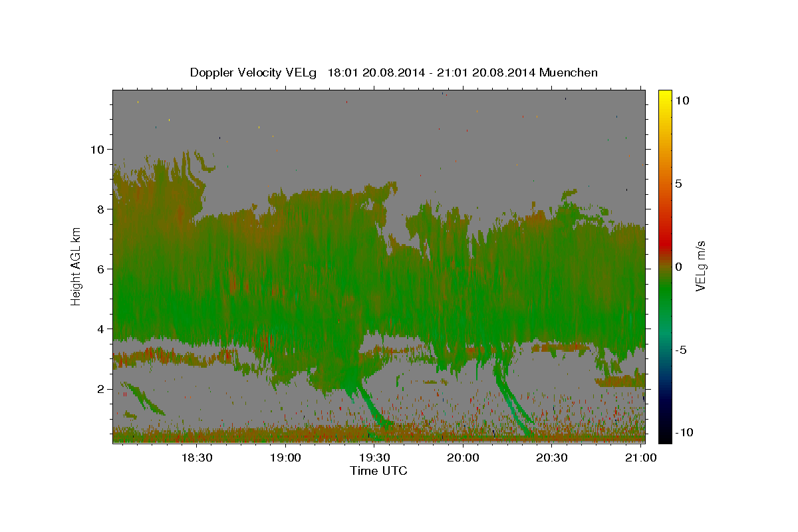
Task: Click the colorbar value 10 label
Action: tap(682, 100)
